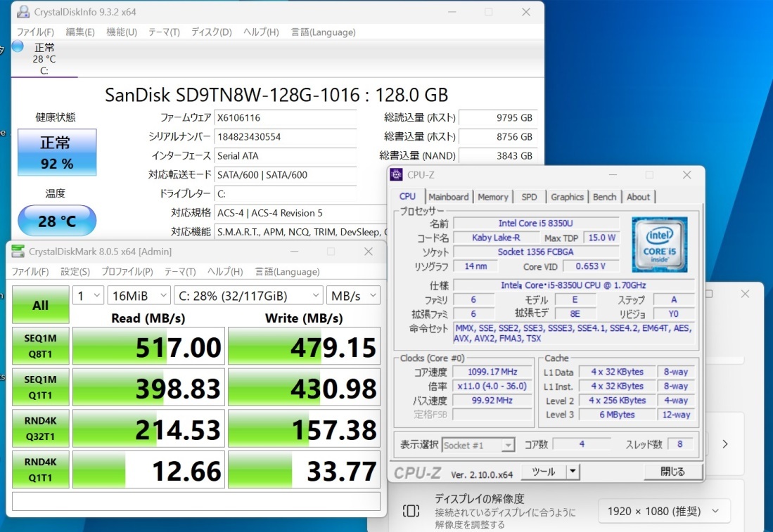Open テーマ(T) menu in CrystalDiskMark

pos(180,271)
